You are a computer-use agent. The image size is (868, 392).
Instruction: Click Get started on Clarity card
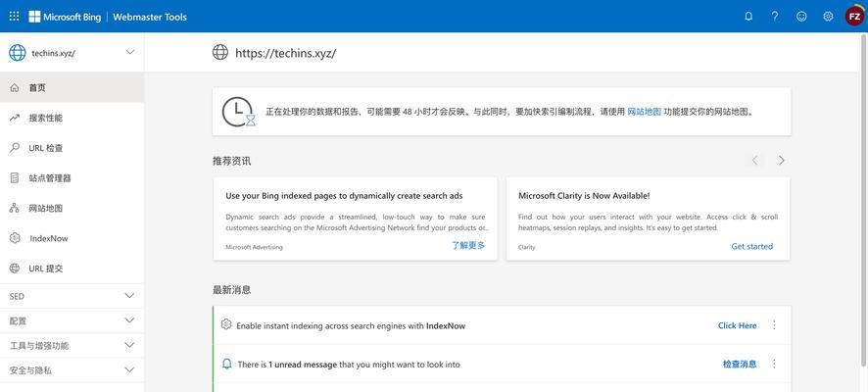tap(751, 246)
